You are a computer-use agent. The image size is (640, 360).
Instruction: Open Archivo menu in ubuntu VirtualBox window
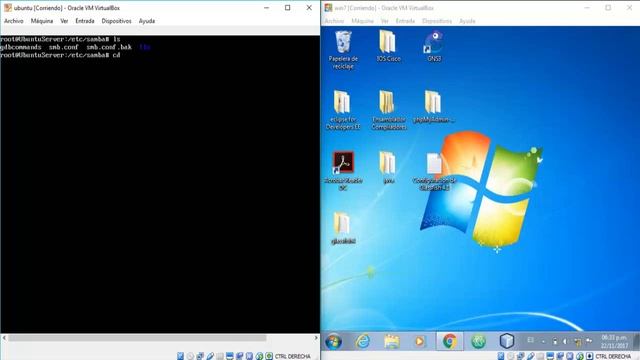[13, 21]
